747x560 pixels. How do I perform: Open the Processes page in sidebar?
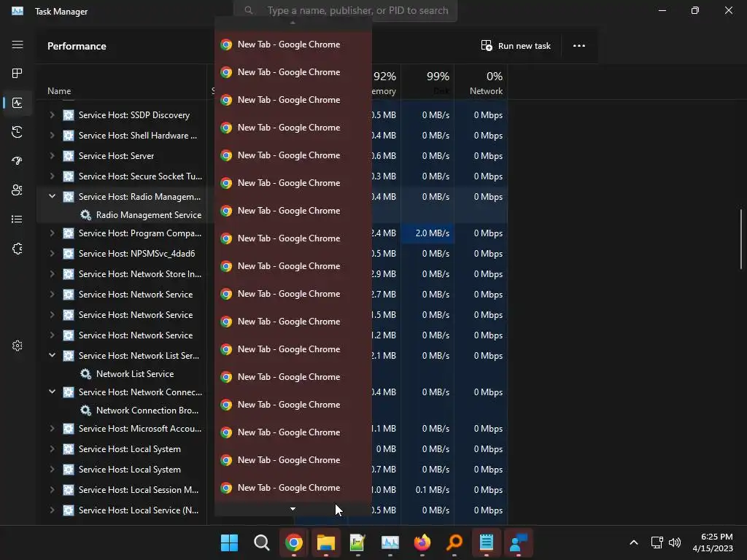coord(18,74)
